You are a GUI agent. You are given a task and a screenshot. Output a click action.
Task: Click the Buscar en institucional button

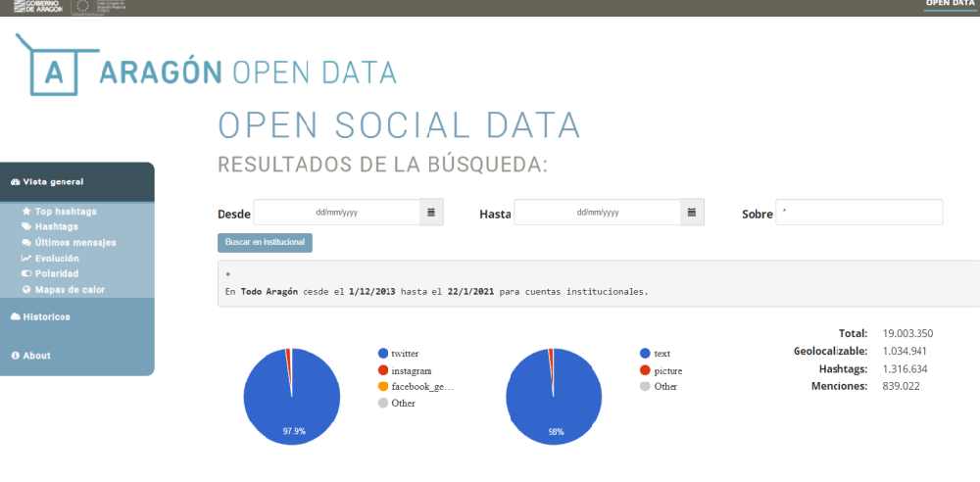[265, 243]
